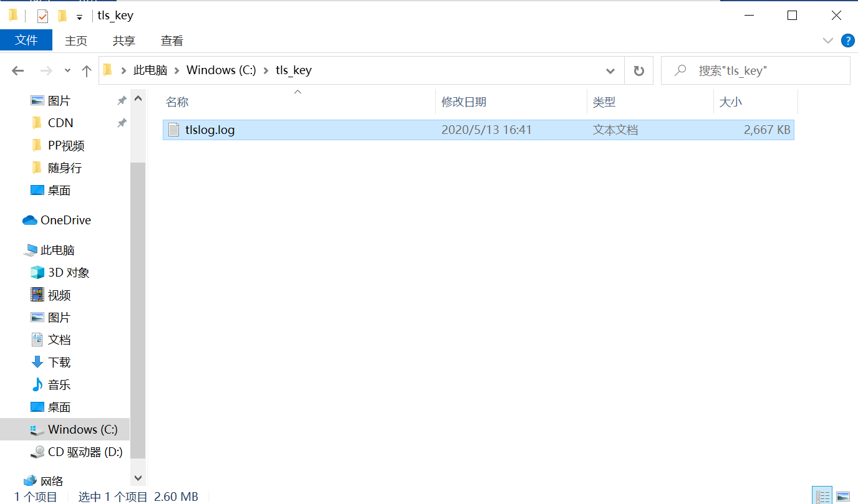
Task: Click the tlslog.log text document icon
Action: tap(173, 130)
